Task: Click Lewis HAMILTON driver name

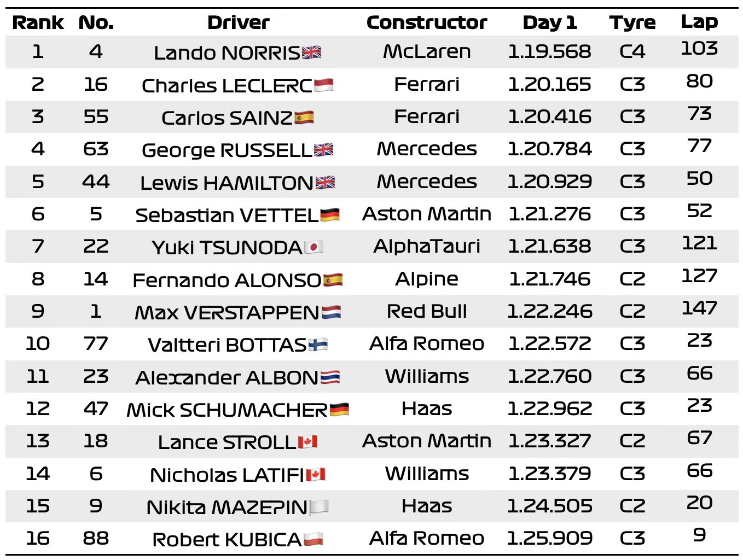Action: 227,183
